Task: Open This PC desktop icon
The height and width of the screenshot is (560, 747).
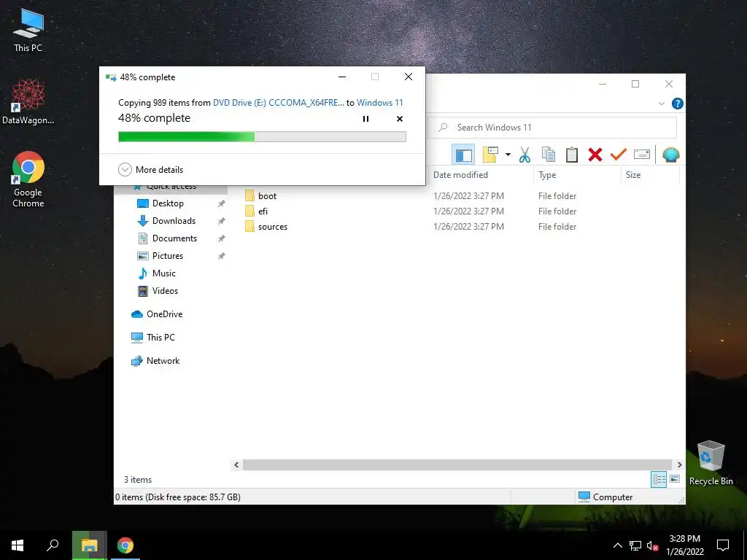Action: [x=28, y=30]
